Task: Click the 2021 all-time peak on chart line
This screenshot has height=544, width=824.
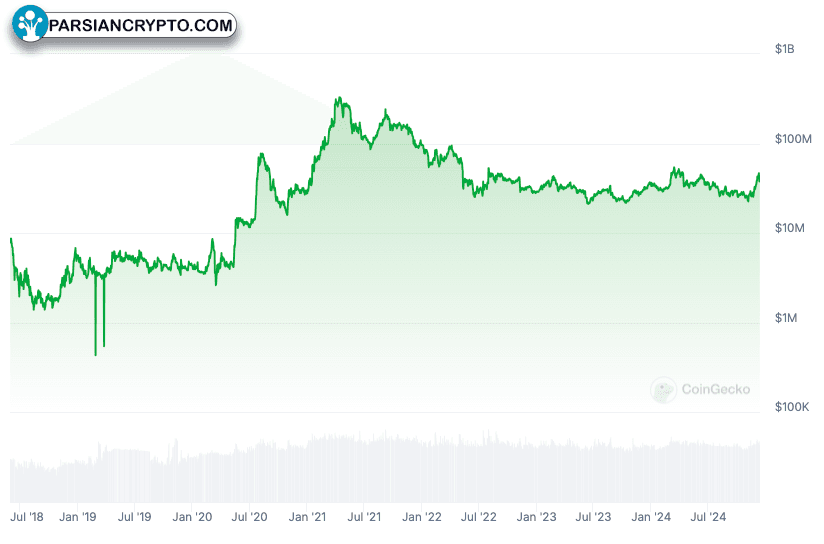Action: (x=339, y=98)
